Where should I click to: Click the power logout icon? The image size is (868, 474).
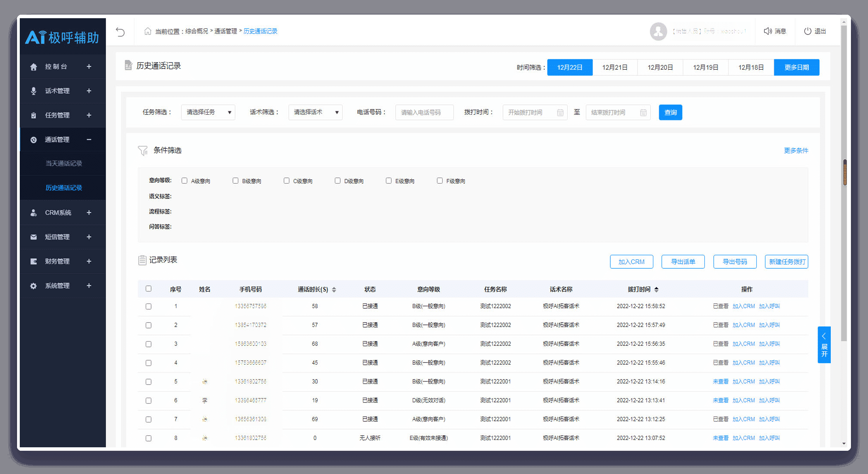[x=808, y=31]
